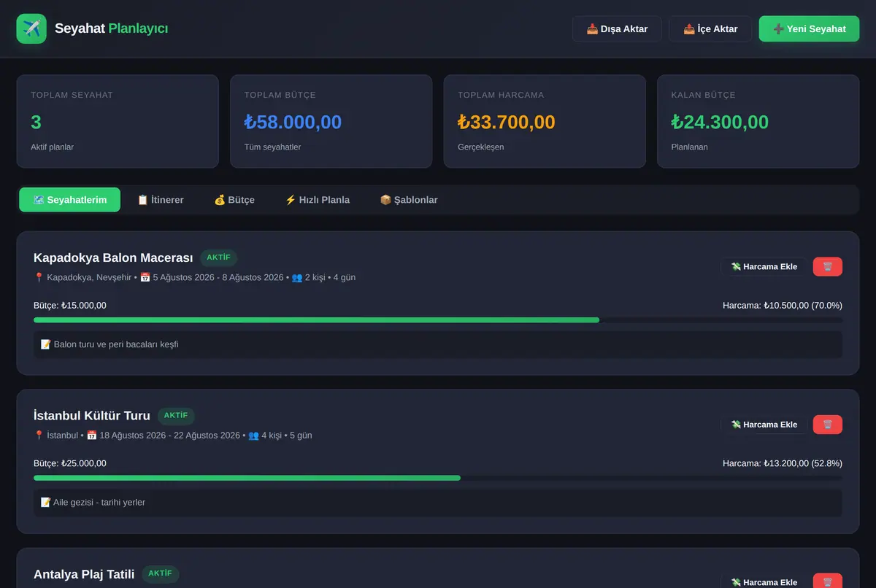Click the İstanbul 18 Ağustos 2026 details line
The height and width of the screenshot is (588, 876).
point(173,436)
